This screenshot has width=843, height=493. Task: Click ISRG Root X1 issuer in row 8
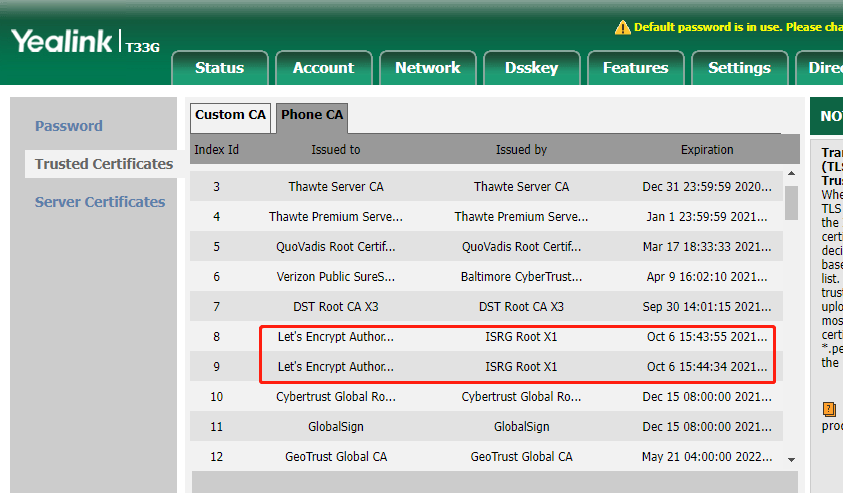[521, 337]
